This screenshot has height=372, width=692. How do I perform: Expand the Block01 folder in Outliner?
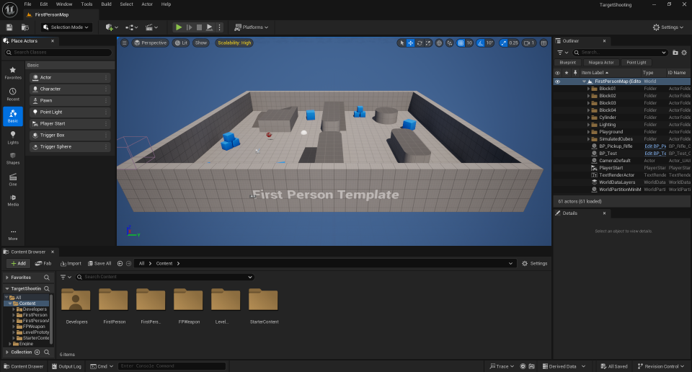click(588, 89)
